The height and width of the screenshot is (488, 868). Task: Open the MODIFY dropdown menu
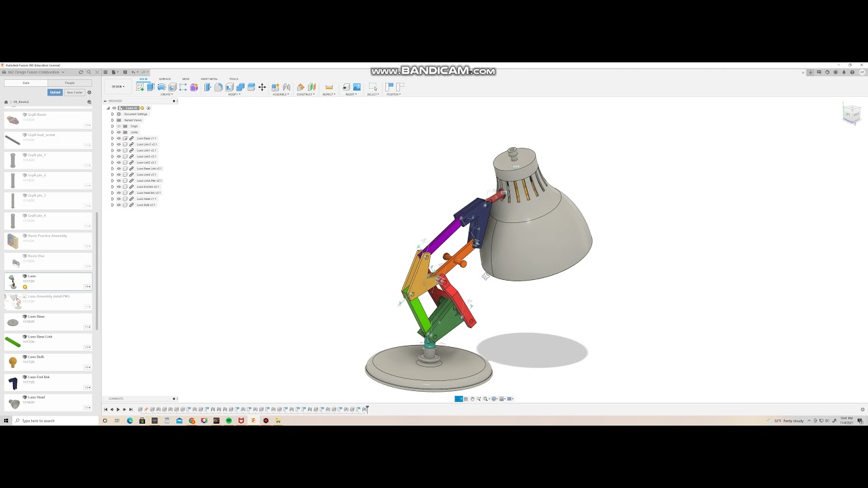tap(234, 94)
